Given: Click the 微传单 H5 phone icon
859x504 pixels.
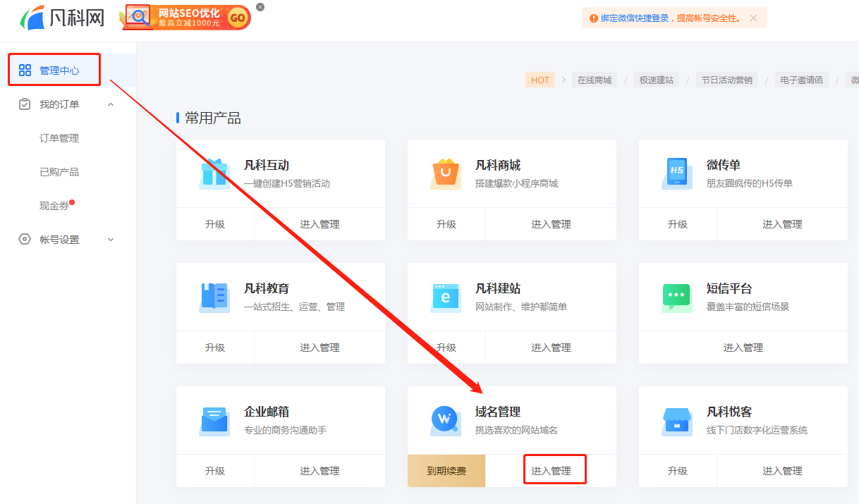Looking at the screenshot, I should click(x=676, y=173).
